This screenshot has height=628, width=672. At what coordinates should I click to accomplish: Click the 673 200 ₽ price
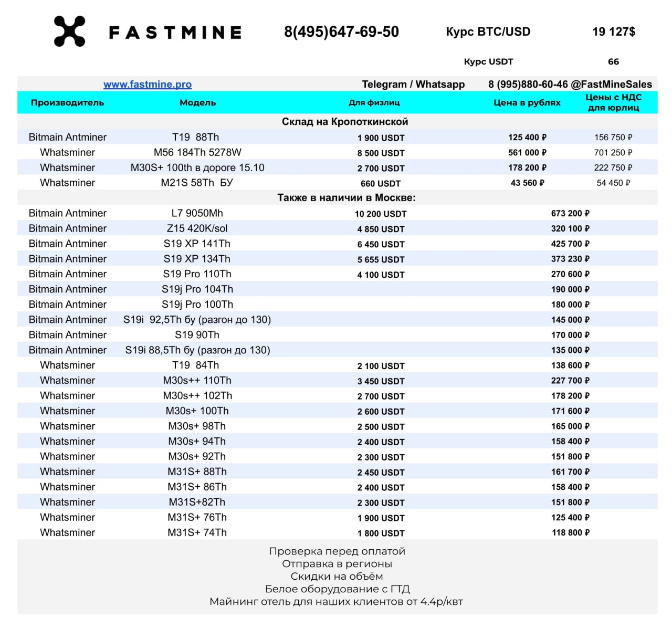(570, 213)
